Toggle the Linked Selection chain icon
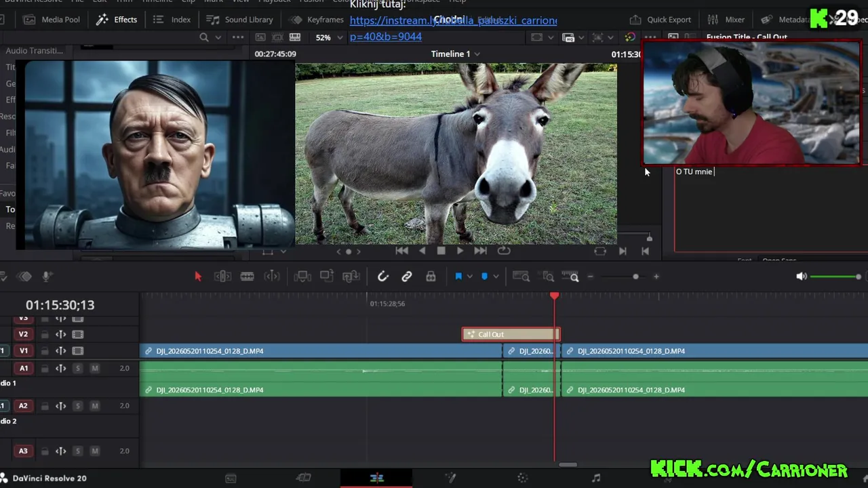The width and height of the screenshot is (868, 488). click(x=407, y=277)
